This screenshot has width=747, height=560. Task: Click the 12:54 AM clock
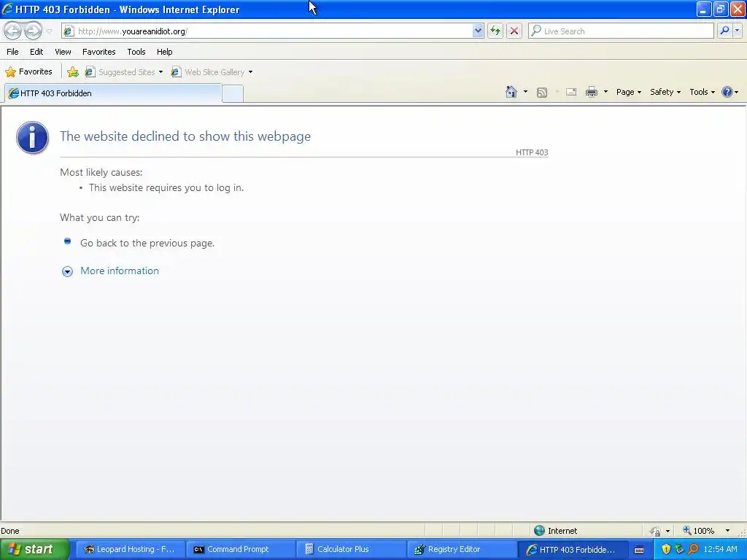point(720,549)
